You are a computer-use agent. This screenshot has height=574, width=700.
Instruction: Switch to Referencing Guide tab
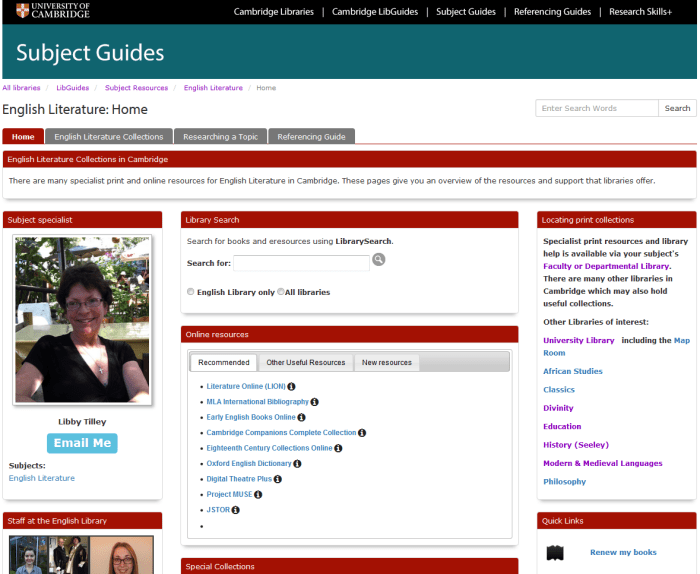312,136
